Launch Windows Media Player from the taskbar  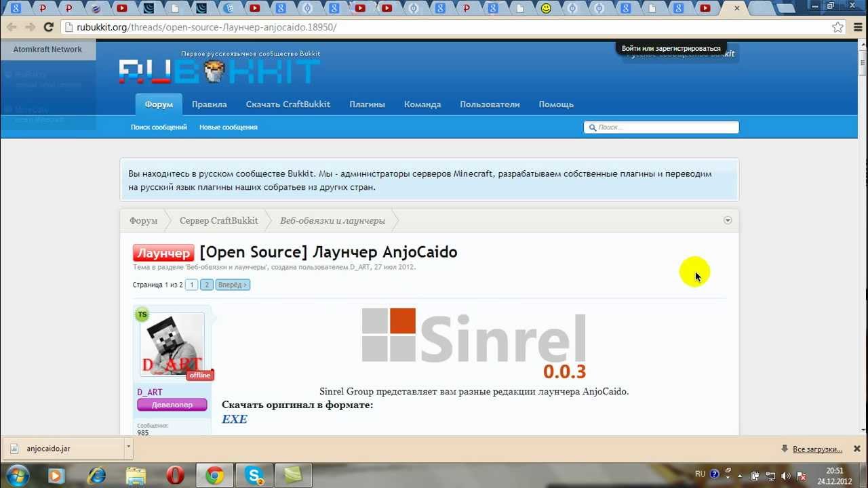coord(56,476)
